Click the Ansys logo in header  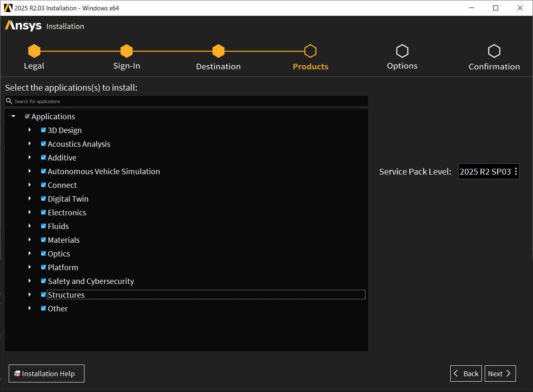[23, 26]
